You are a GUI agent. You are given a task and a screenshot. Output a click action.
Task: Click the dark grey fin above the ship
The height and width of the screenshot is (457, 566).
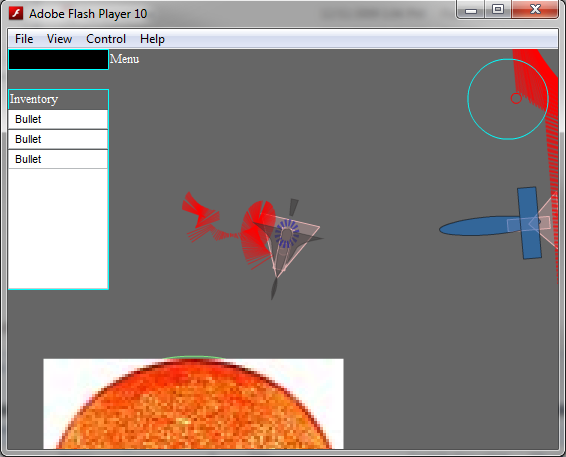293,207
